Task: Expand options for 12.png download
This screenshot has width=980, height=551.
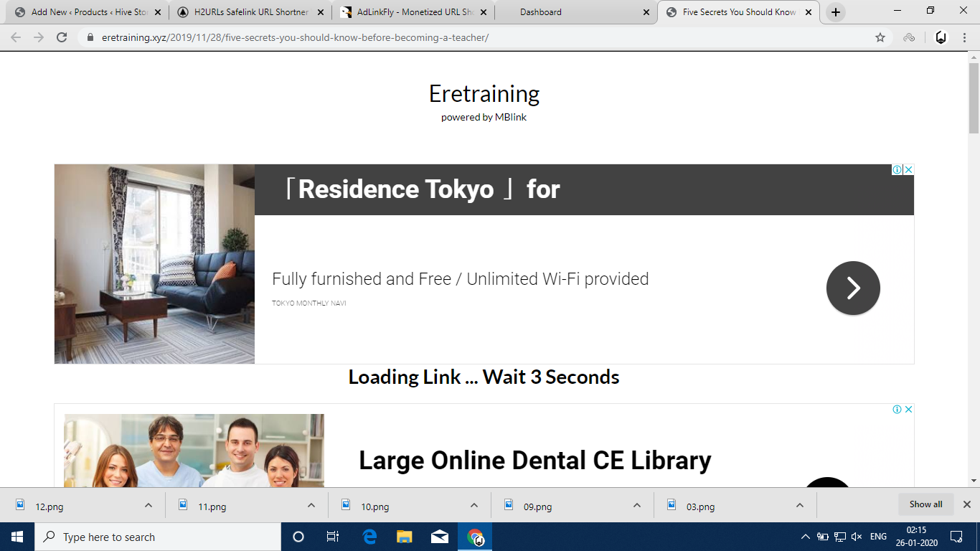Action: [149, 506]
